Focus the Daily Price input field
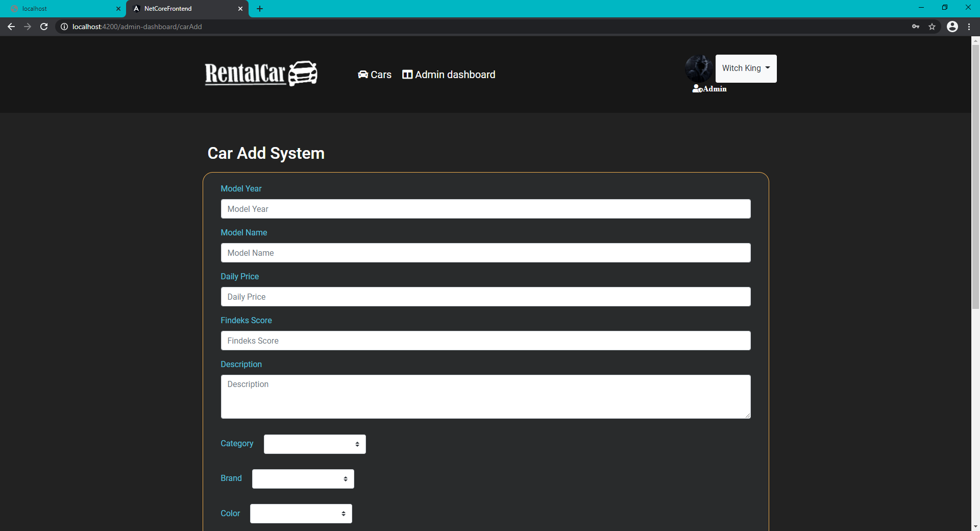This screenshot has width=980, height=531. (x=485, y=297)
